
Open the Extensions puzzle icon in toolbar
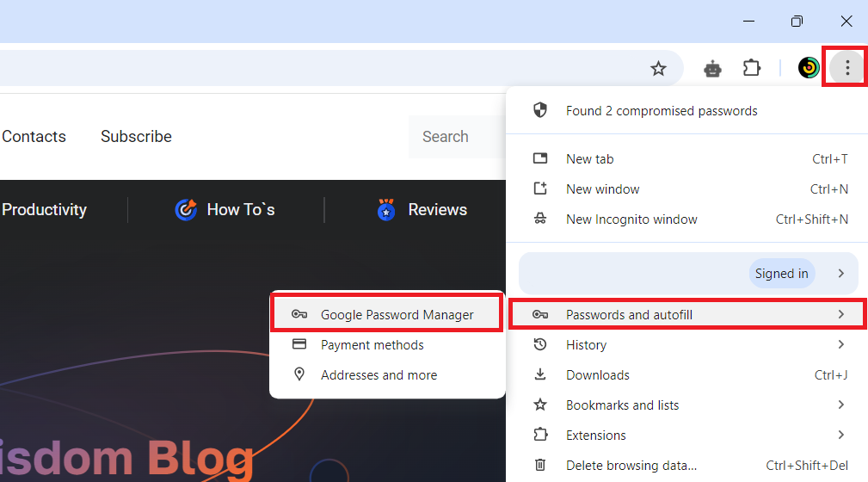751,68
